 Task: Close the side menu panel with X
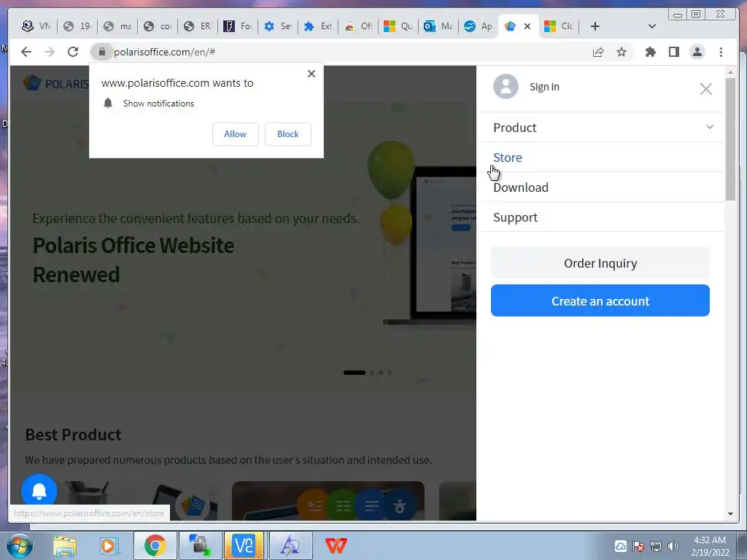(705, 89)
